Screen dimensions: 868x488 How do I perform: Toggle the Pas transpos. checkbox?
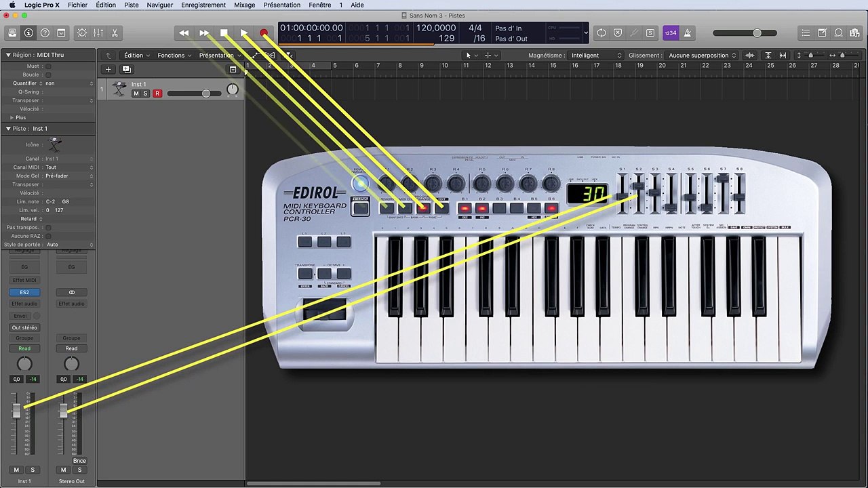click(48, 228)
